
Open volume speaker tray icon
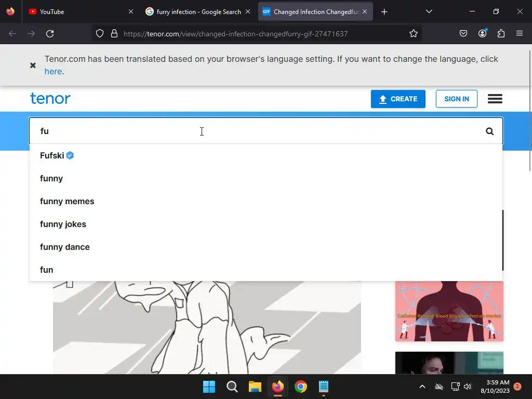[468, 387]
